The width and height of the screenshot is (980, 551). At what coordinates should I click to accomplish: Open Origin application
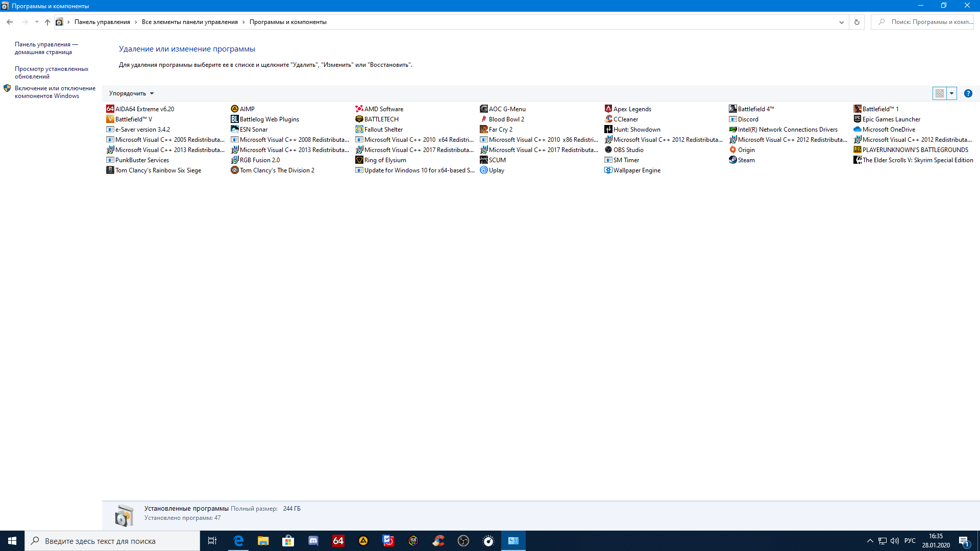(745, 149)
